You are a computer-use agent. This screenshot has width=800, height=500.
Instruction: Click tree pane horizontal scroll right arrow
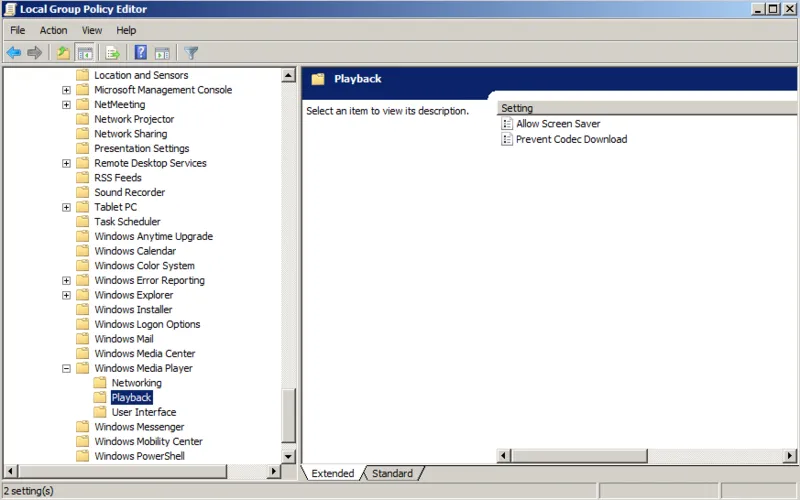(274, 471)
